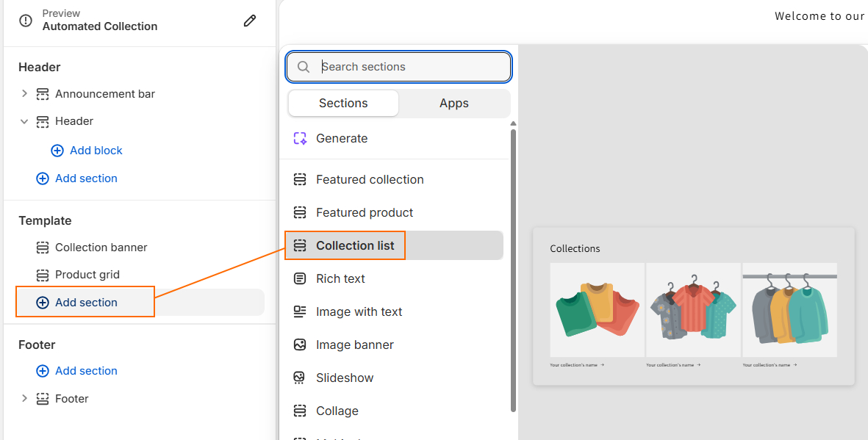Click the Slideshow section icon

pos(300,378)
